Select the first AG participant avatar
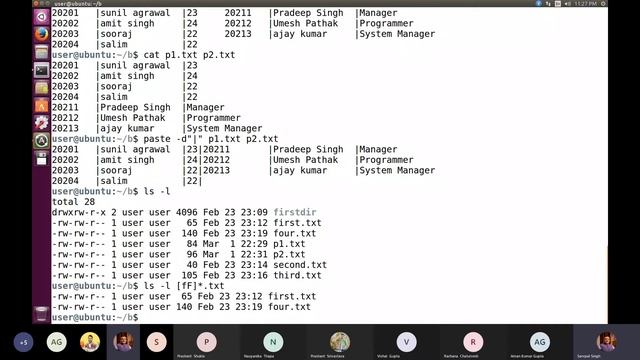The width and height of the screenshot is (640, 360). pyautogui.click(x=57, y=342)
